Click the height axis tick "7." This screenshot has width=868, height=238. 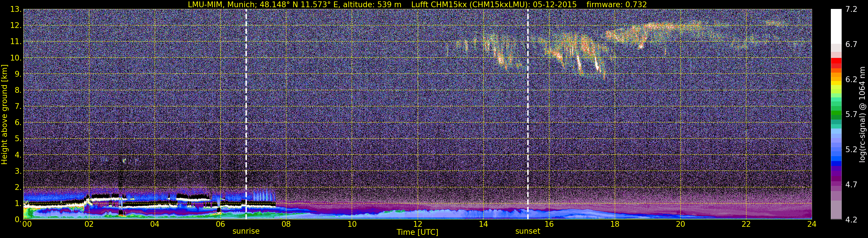click(18, 106)
